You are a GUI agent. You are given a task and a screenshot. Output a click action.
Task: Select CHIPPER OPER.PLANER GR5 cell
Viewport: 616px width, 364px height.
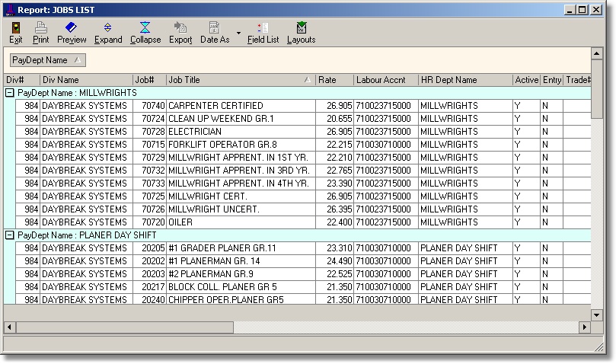click(241, 299)
